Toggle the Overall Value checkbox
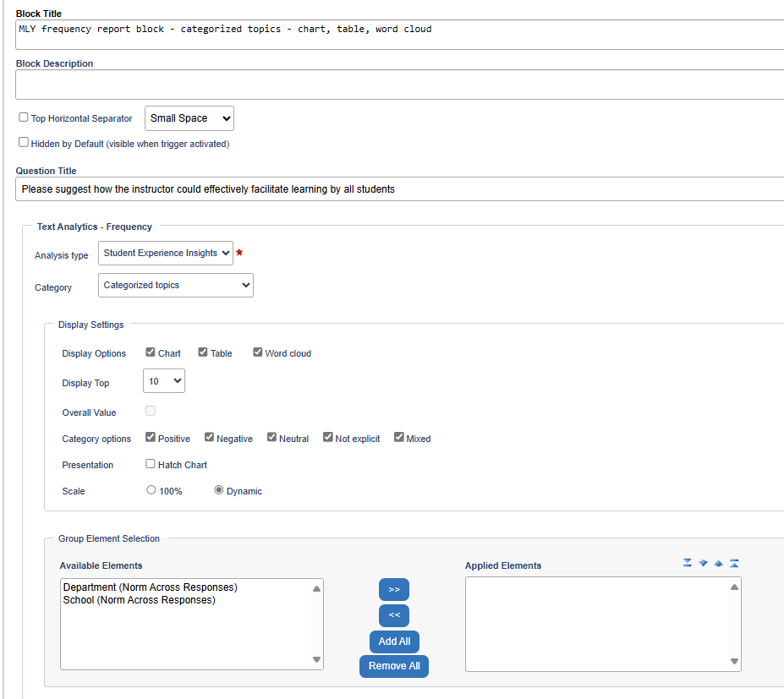Image resolution: width=784 pixels, height=699 pixels. click(151, 411)
